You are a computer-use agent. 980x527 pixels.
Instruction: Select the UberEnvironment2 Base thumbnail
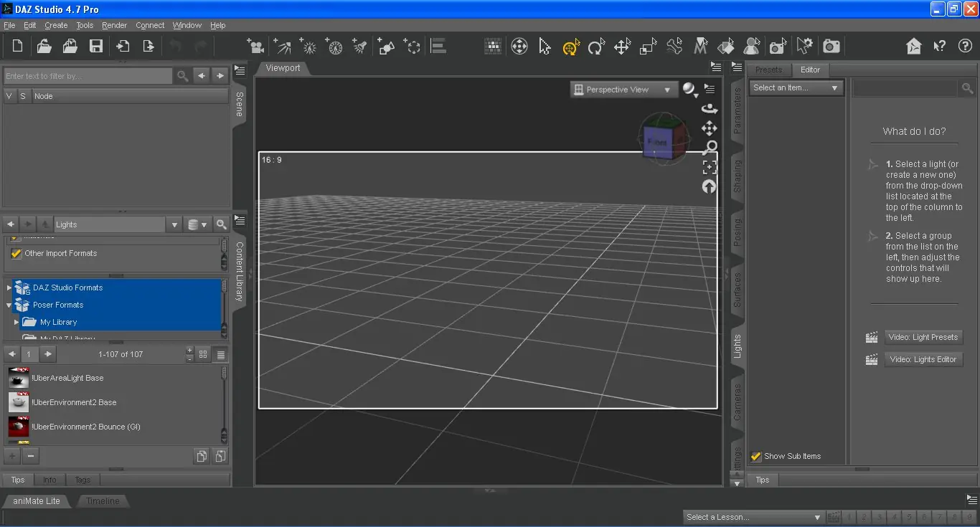[18, 402]
